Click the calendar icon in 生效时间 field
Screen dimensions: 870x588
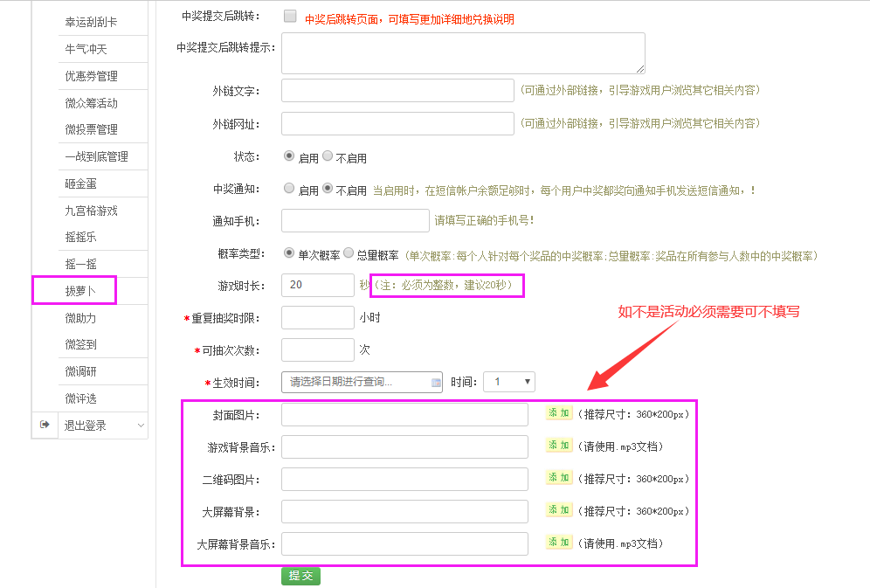point(437,383)
